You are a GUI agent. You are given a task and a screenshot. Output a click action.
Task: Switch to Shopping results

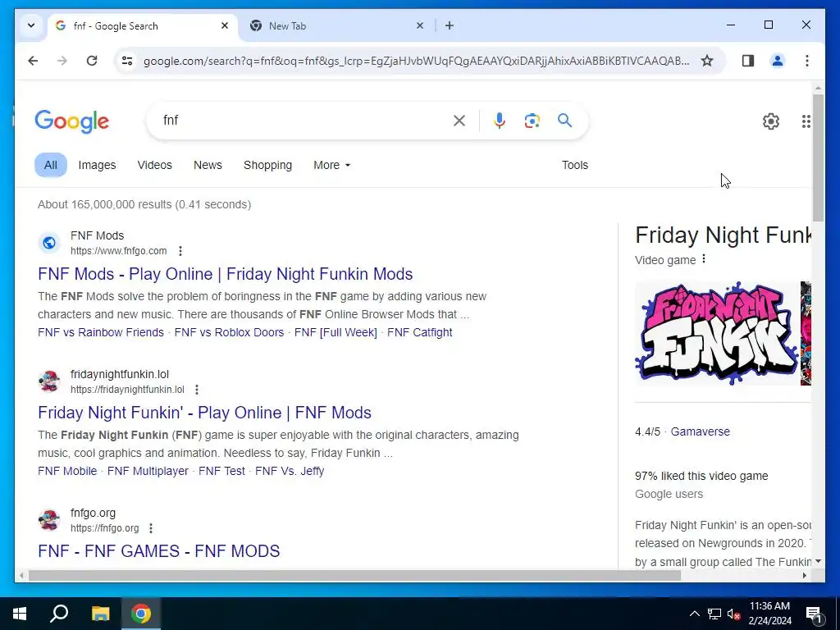point(268,165)
